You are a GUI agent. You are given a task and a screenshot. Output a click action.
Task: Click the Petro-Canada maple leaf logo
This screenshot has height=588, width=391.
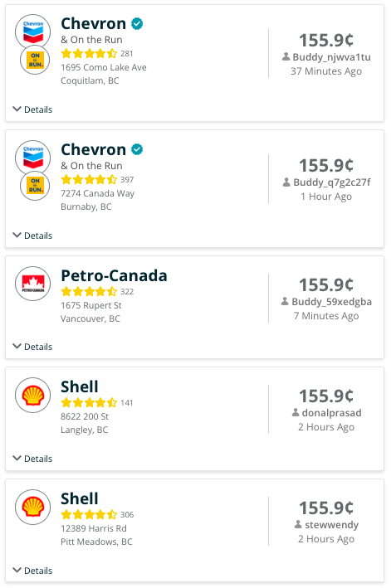pos(32,284)
